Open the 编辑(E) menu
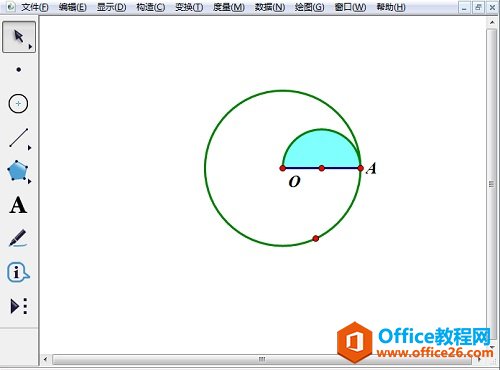500x370 pixels. pos(72,7)
